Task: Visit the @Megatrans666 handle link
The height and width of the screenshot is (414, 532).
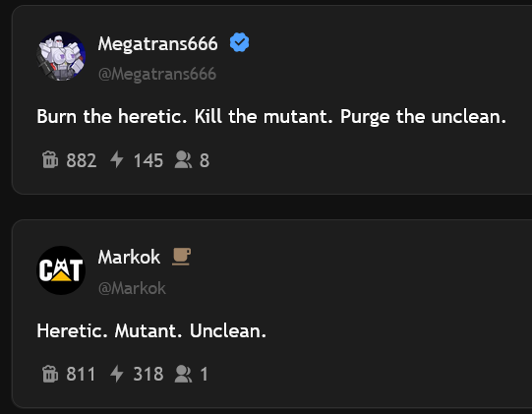Action: coord(157,74)
